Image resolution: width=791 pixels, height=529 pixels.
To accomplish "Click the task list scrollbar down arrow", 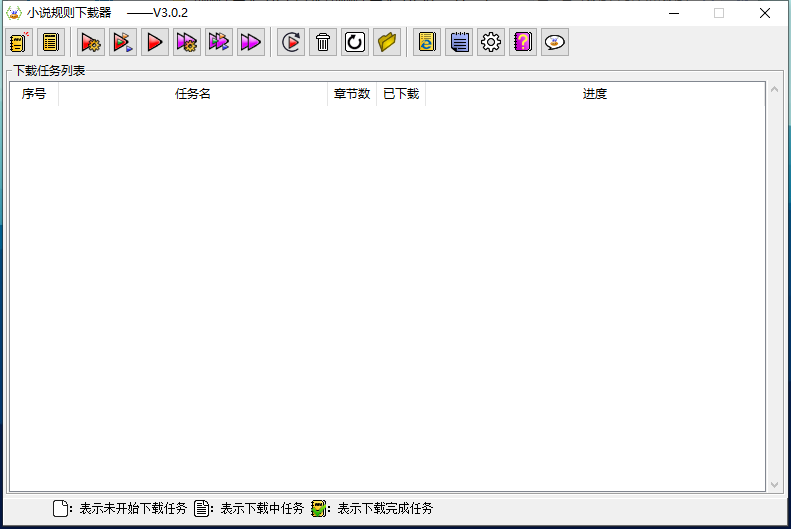I will click(774, 485).
